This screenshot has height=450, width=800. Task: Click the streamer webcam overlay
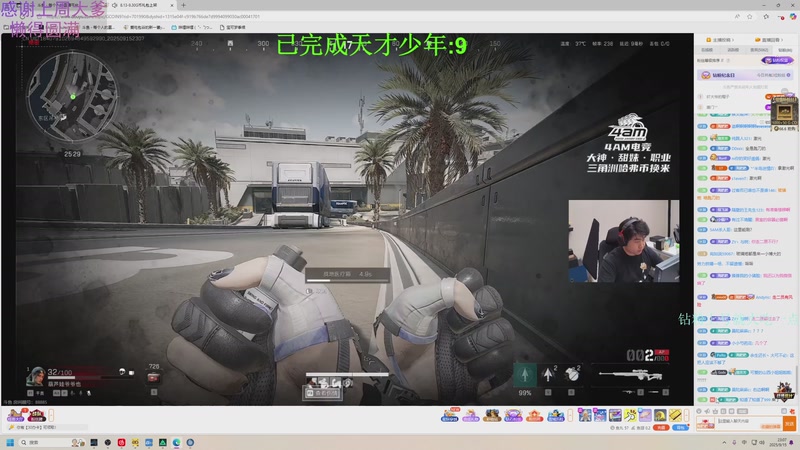(623, 241)
